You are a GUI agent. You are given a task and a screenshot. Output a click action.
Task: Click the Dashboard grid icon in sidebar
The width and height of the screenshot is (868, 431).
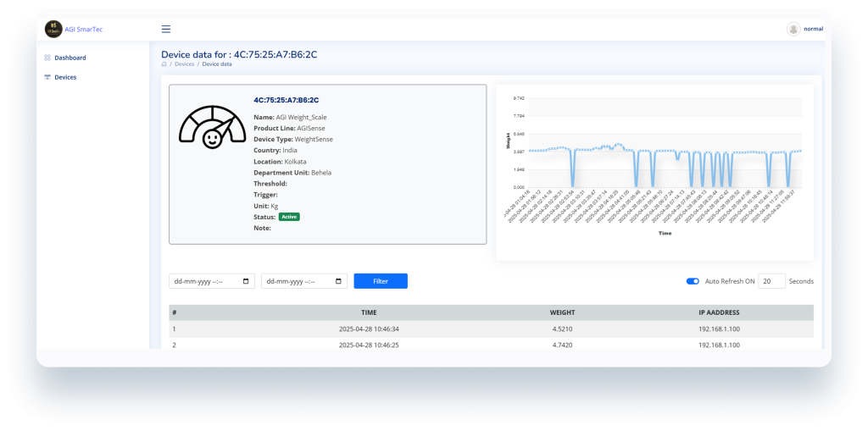(x=47, y=58)
